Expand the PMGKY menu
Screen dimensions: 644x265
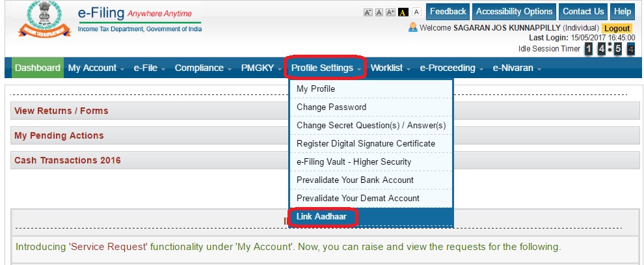[261, 68]
